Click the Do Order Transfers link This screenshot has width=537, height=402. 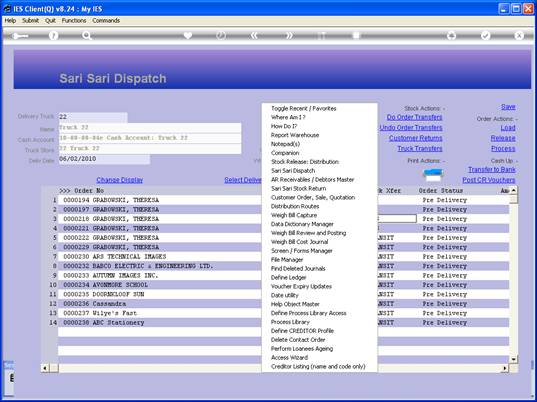coord(414,117)
